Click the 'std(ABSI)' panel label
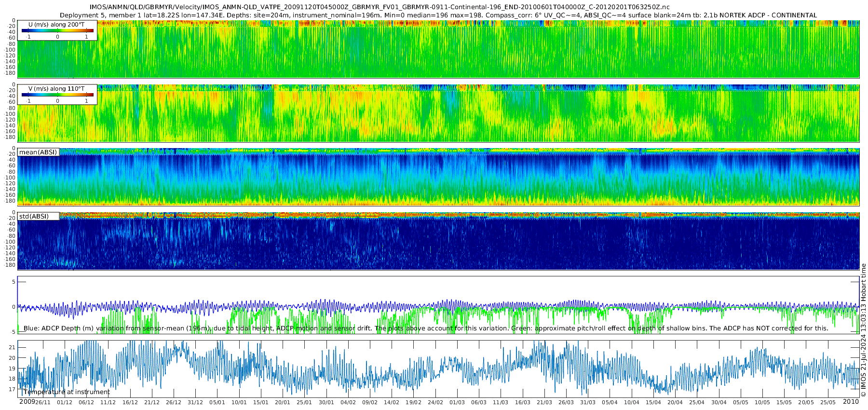The height and width of the screenshot is (410, 868). pos(34,216)
